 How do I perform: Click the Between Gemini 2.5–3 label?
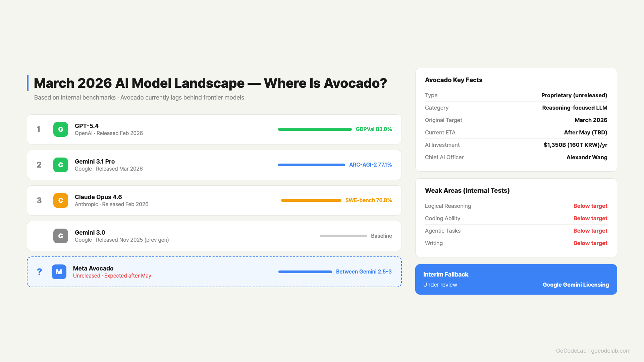364,272
